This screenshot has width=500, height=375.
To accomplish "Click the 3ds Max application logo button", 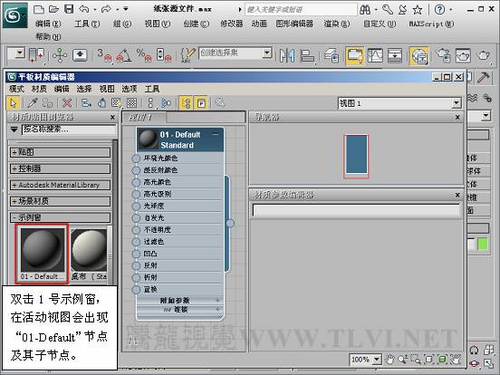I will [15, 14].
